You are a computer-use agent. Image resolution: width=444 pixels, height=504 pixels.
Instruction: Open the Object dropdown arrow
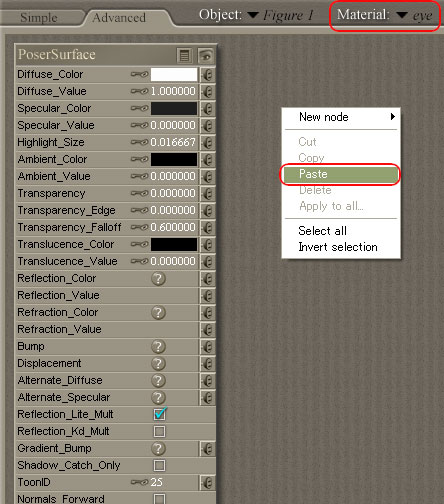pyautogui.click(x=253, y=15)
